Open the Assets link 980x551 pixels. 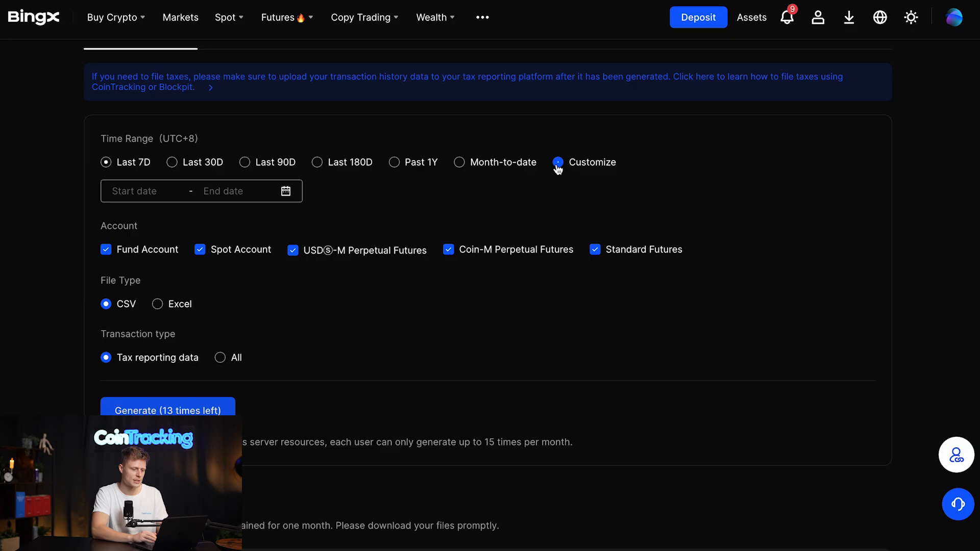tap(751, 17)
